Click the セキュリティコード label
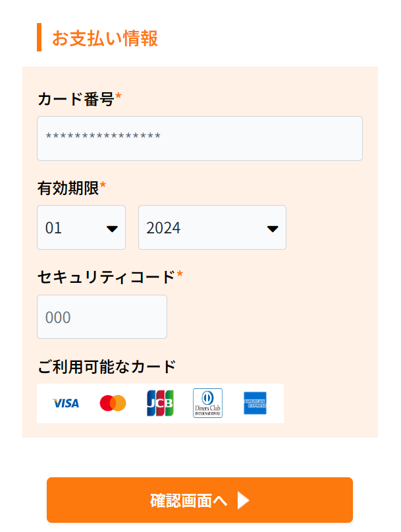 pyautogui.click(x=106, y=277)
